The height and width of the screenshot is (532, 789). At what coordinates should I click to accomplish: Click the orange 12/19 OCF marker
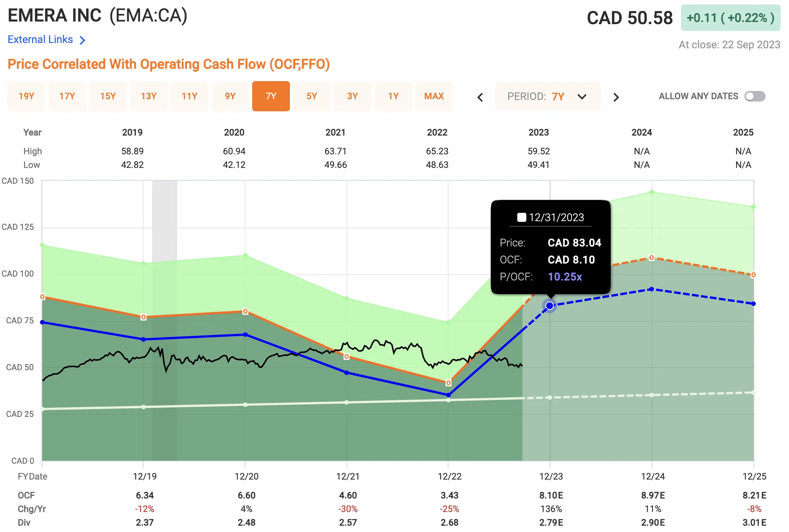(x=143, y=317)
